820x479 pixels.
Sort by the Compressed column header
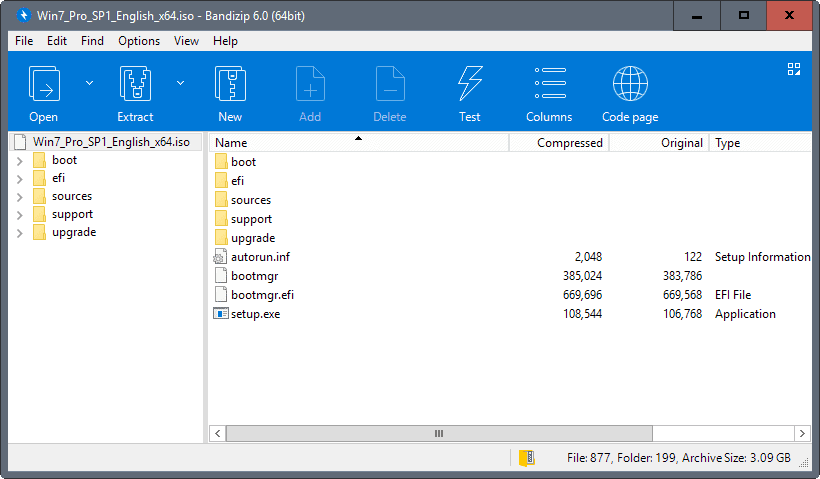(x=559, y=142)
